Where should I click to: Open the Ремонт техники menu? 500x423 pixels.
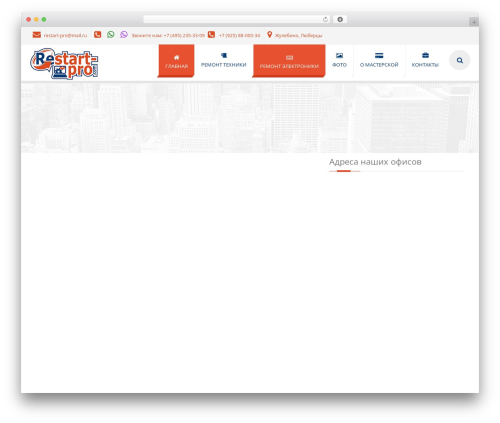[x=224, y=60]
